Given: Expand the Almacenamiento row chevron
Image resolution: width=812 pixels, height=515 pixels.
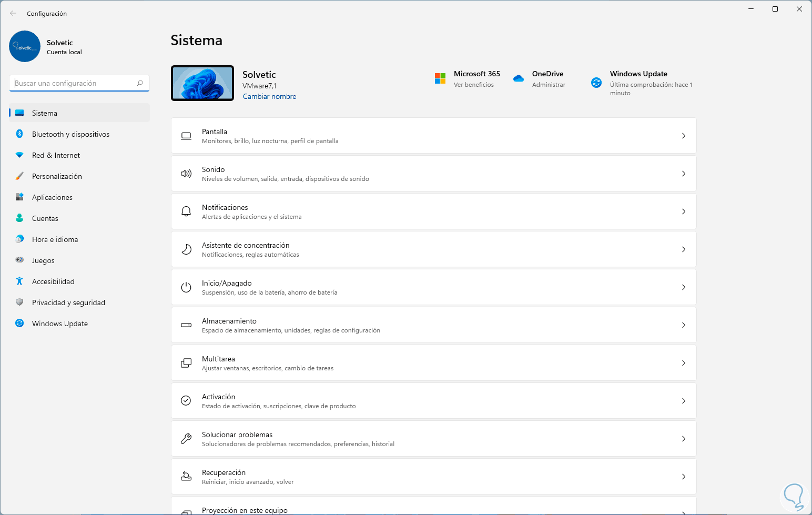Looking at the screenshot, I should (684, 325).
